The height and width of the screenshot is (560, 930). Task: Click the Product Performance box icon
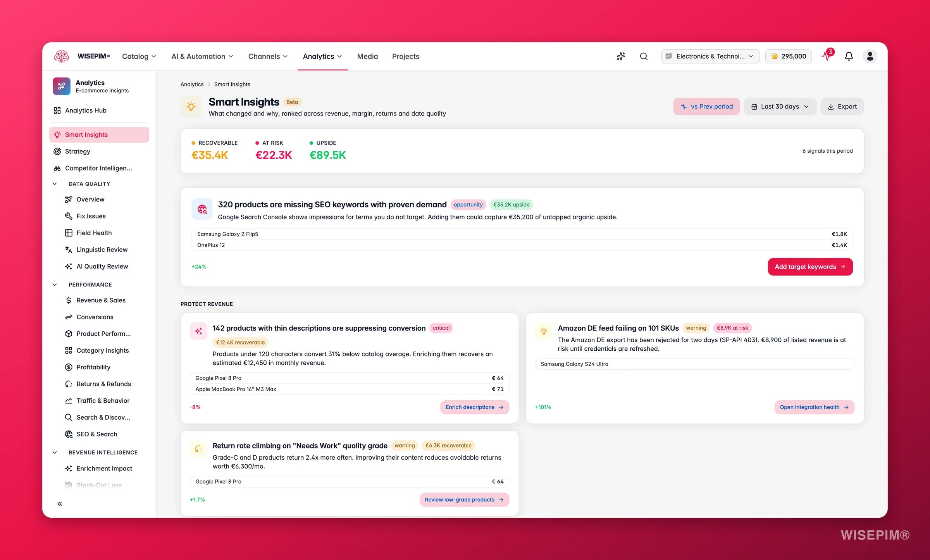click(x=69, y=334)
